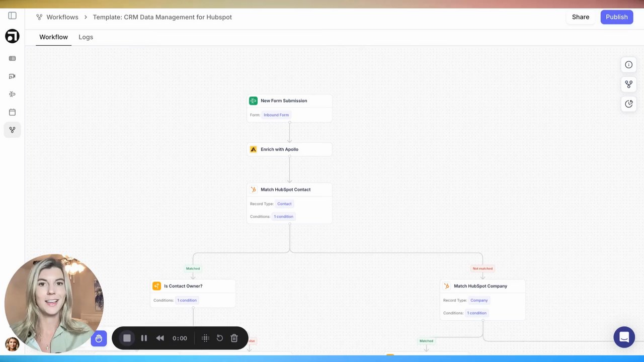Stop the screen recording
This screenshot has width=644, height=362.
pyautogui.click(x=127, y=338)
